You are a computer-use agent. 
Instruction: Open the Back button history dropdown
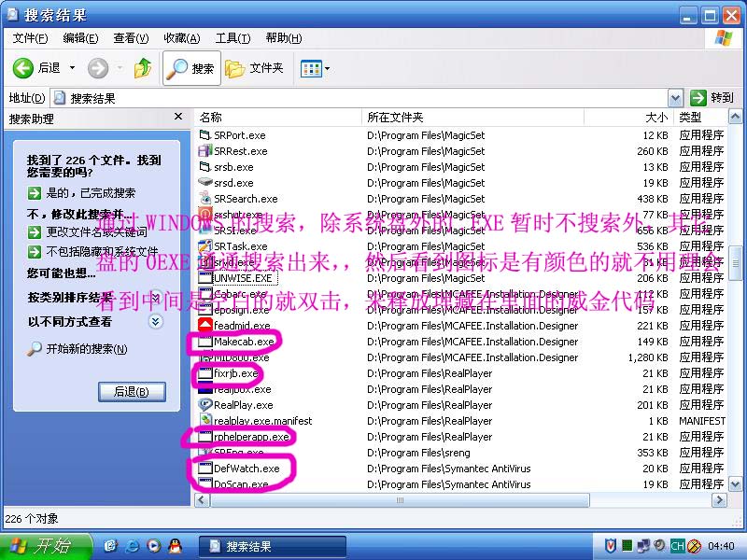point(72,68)
